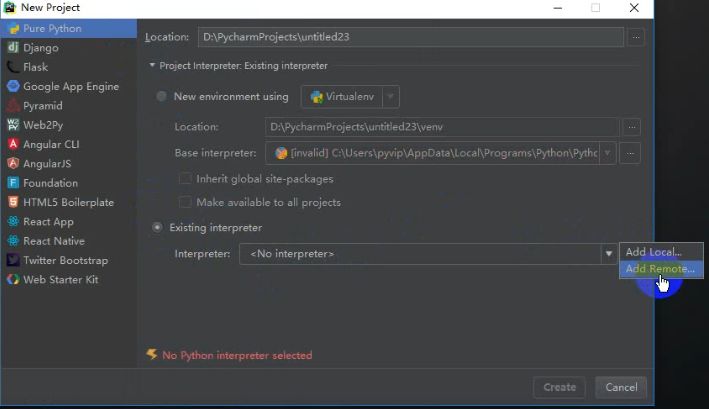Click the Create button

(559, 387)
